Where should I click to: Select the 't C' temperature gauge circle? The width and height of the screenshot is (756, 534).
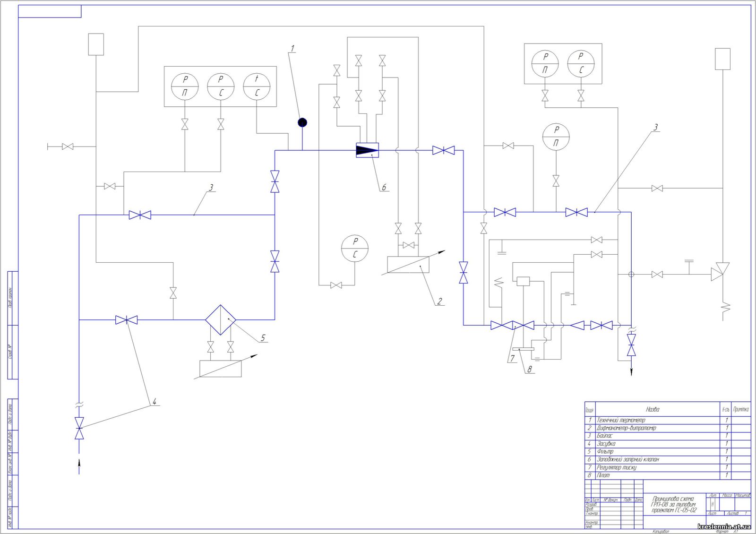[257, 86]
